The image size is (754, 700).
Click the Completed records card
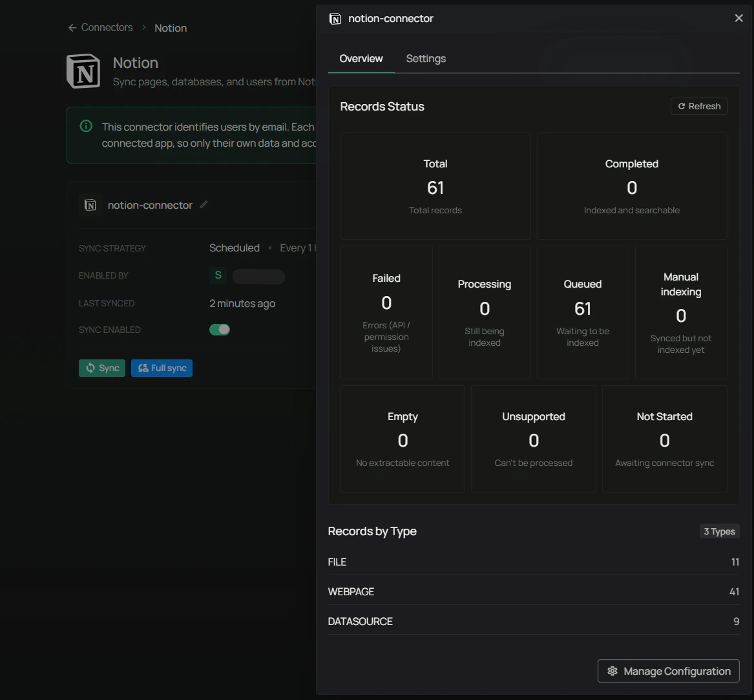coord(632,186)
